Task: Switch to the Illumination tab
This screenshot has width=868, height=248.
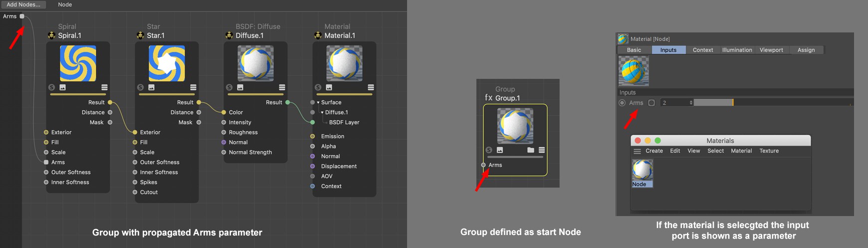Action: point(737,50)
